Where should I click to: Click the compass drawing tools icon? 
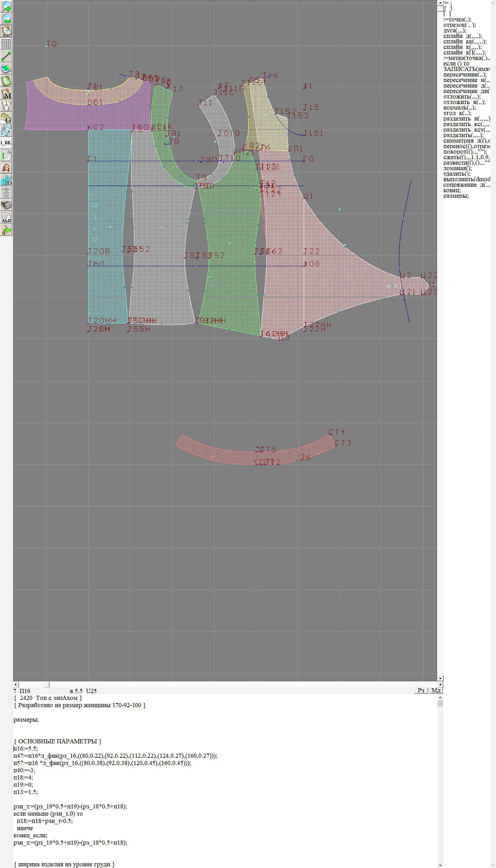click(x=6, y=106)
